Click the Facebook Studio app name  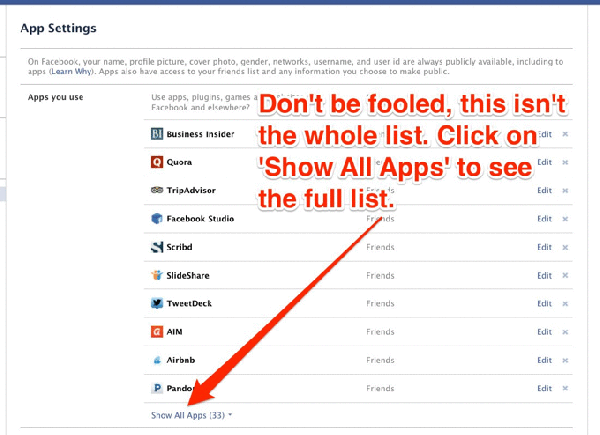(x=200, y=219)
